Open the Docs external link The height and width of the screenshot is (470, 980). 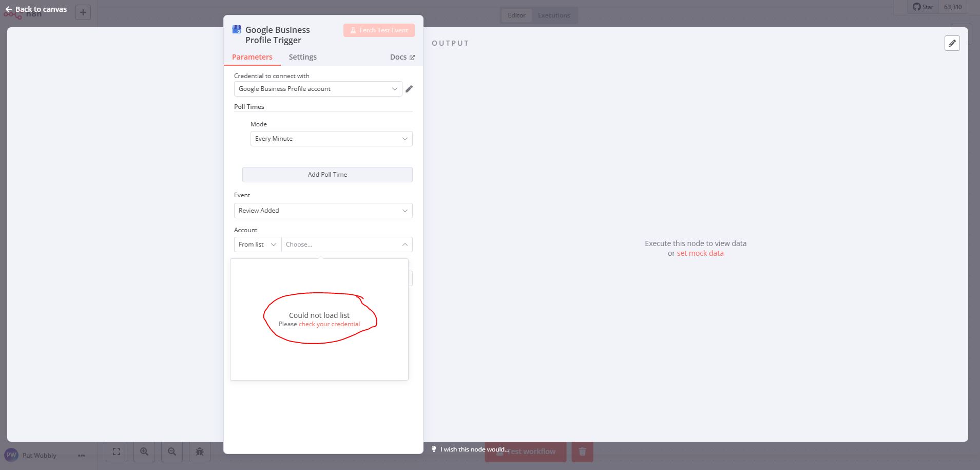[402, 57]
